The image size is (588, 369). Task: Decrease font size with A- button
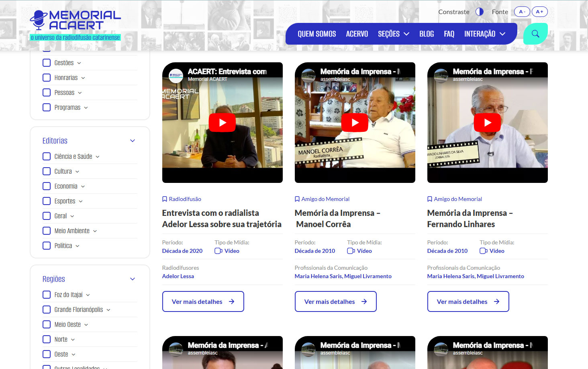522,12
